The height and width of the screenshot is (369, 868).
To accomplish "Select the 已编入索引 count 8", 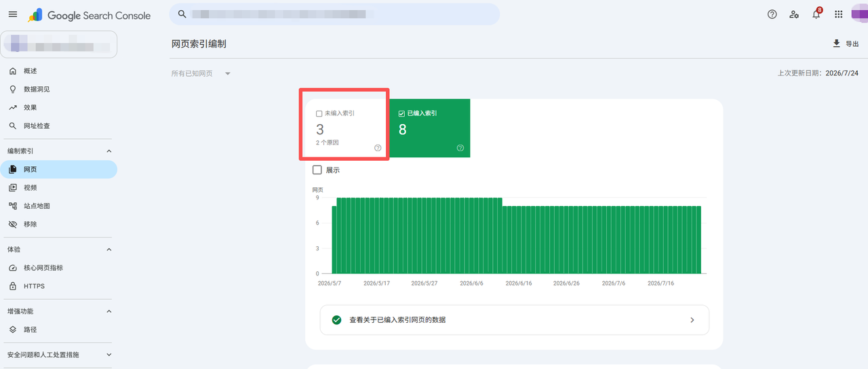I will 402,130.
